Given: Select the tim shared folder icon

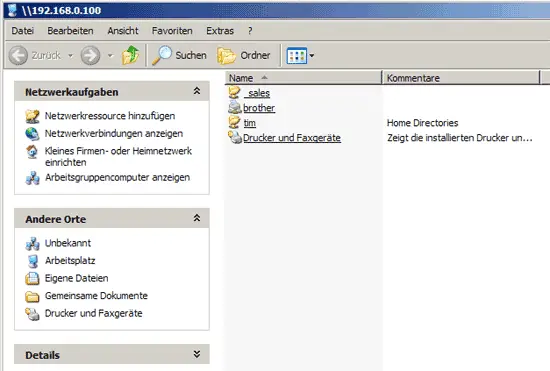Looking at the screenshot, I should [234, 122].
